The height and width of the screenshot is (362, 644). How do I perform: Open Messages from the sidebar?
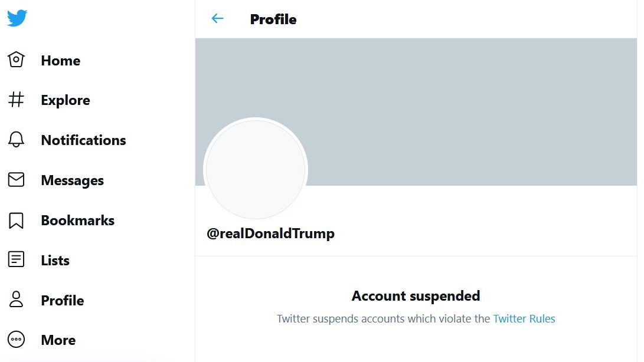pos(72,180)
